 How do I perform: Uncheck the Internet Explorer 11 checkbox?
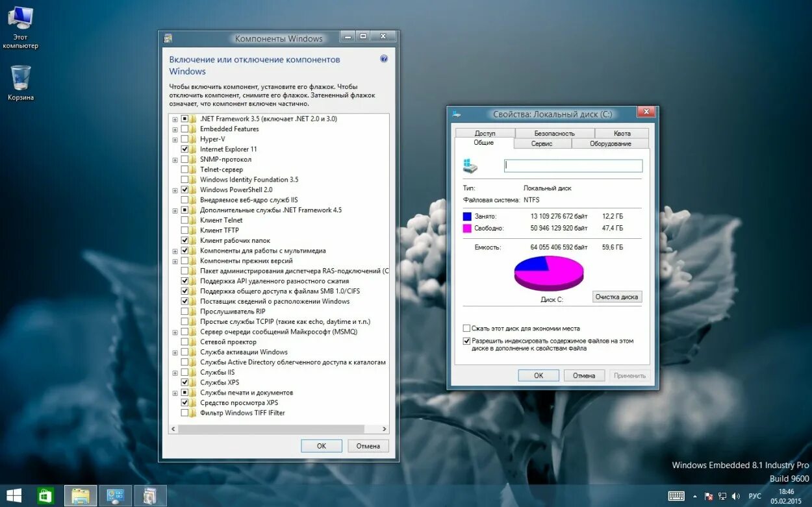tap(184, 149)
